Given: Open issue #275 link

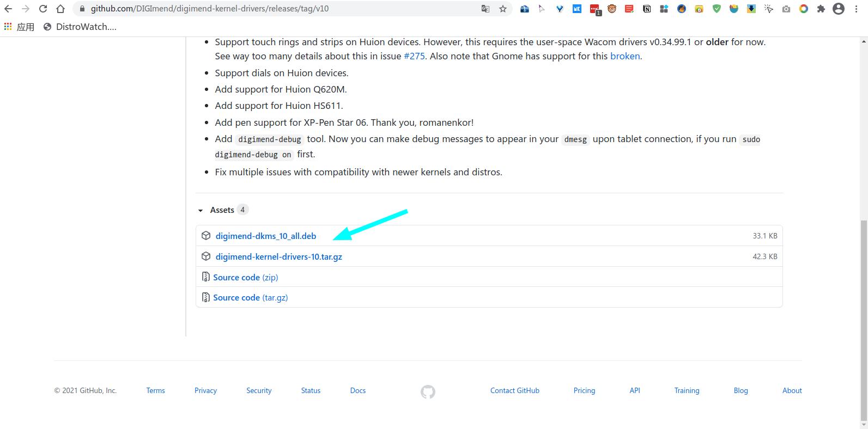Looking at the screenshot, I should tap(414, 56).
